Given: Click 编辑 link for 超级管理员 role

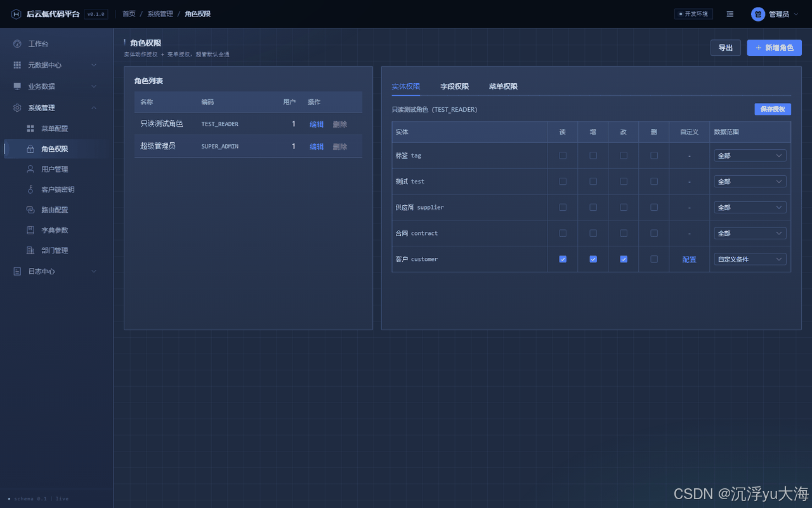Looking at the screenshot, I should point(317,147).
